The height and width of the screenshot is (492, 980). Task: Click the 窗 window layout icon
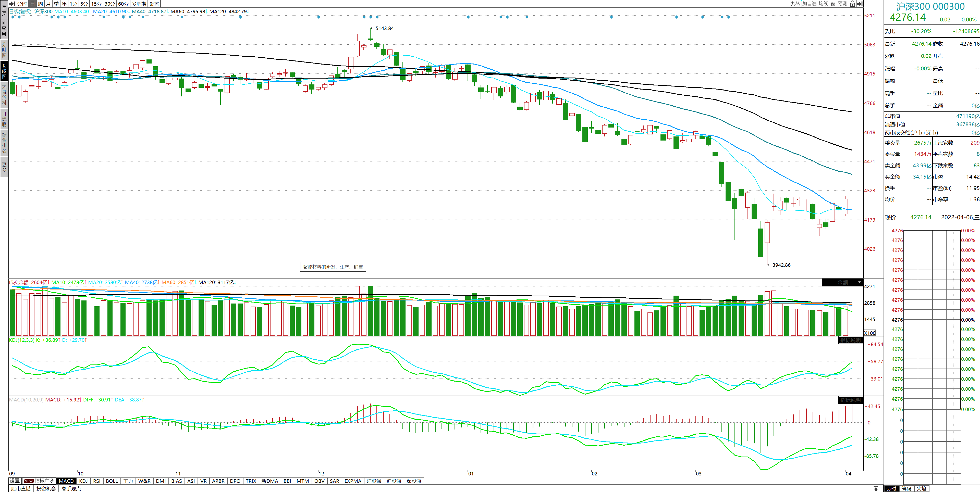click(833, 4)
